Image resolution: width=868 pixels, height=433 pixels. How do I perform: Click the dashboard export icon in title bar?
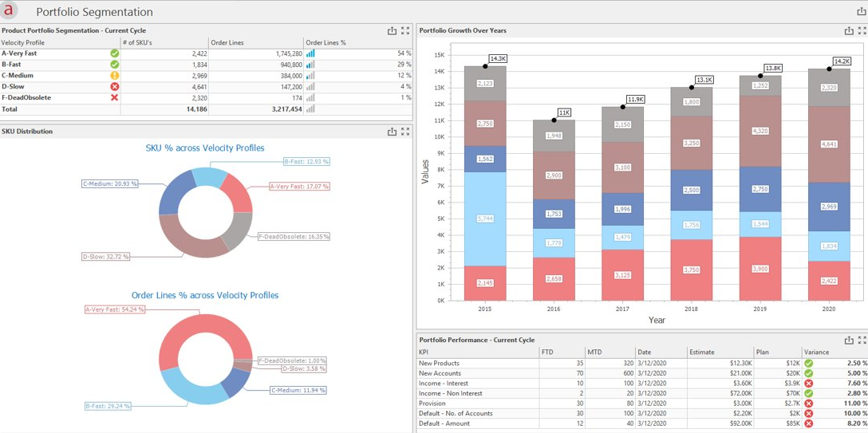tap(860, 12)
